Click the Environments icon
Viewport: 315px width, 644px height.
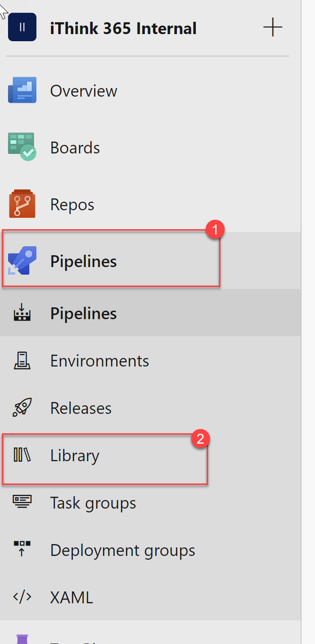point(22,361)
